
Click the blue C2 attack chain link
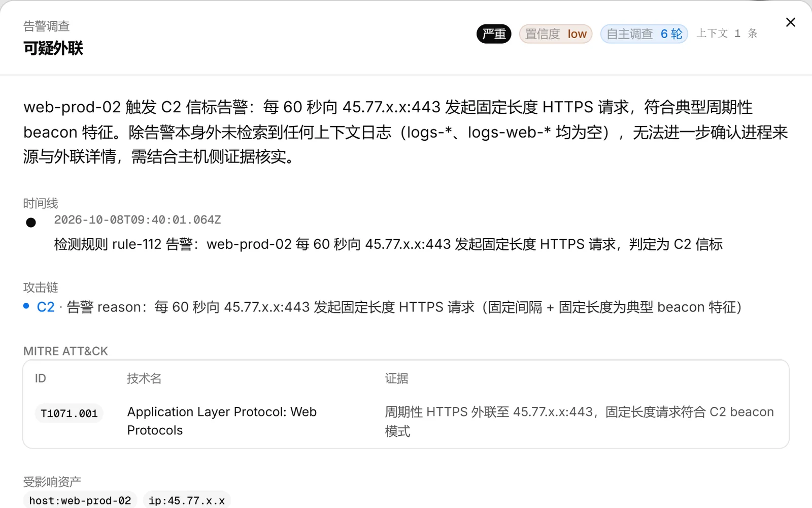pos(46,307)
